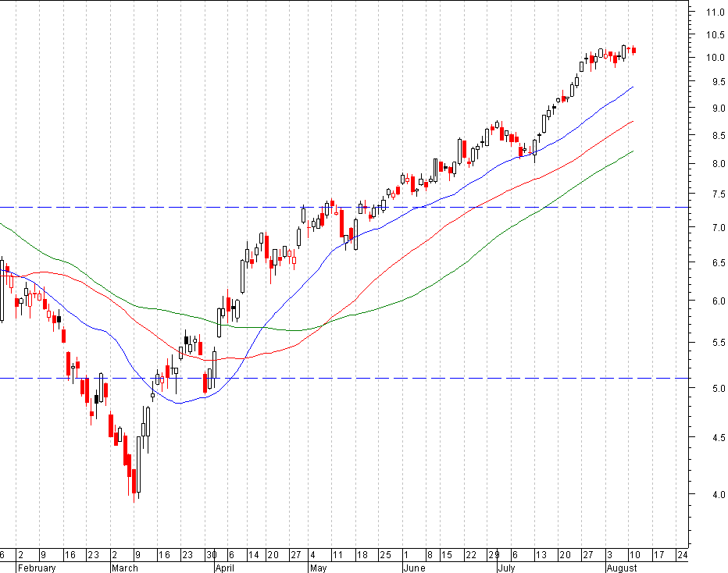This screenshot has width=728, height=573.
Task: Click the 5.0 price axis label
Action: tap(718, 388)
